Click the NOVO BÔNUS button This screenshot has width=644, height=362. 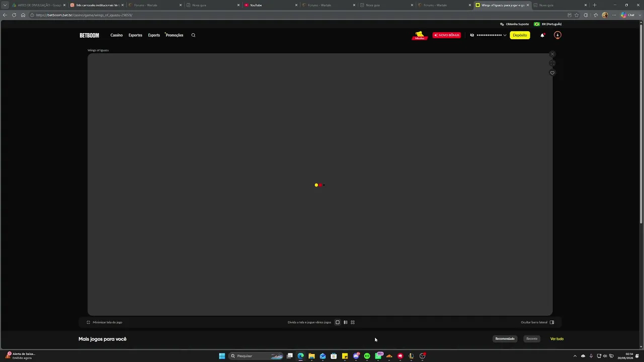(x=447, y=35)
